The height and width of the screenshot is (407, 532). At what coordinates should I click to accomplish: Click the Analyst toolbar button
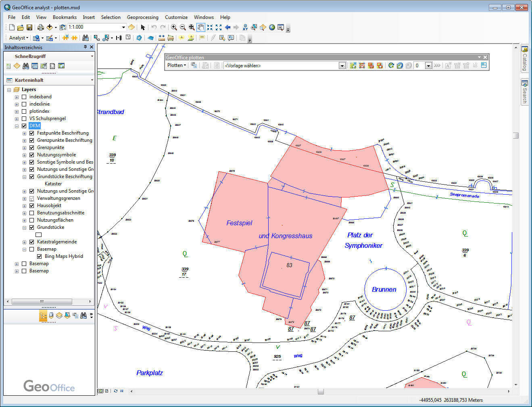pos(19,38)
